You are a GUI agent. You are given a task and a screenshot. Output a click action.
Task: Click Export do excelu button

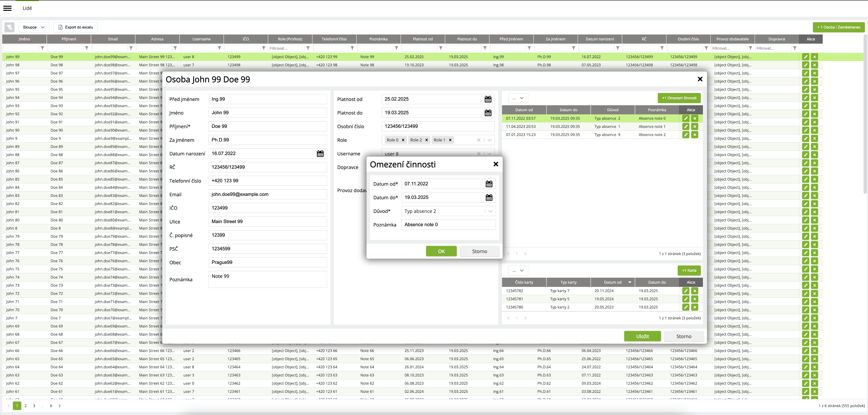point(75,27)
